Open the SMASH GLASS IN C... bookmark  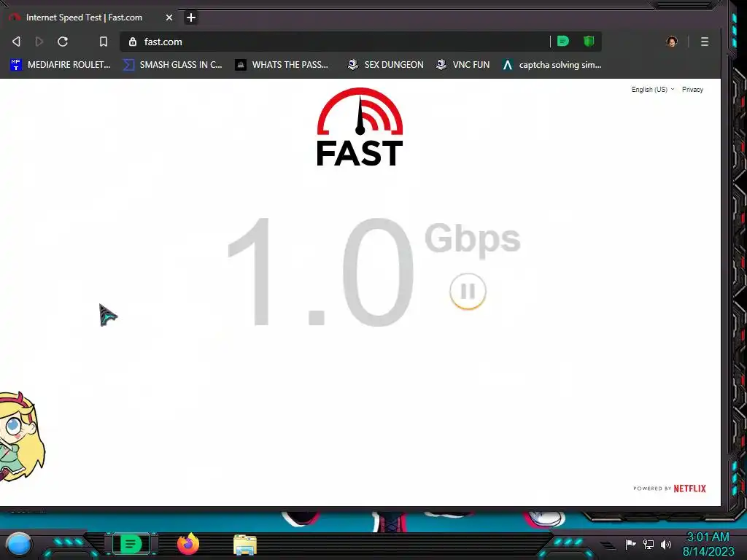coord(172,65)
